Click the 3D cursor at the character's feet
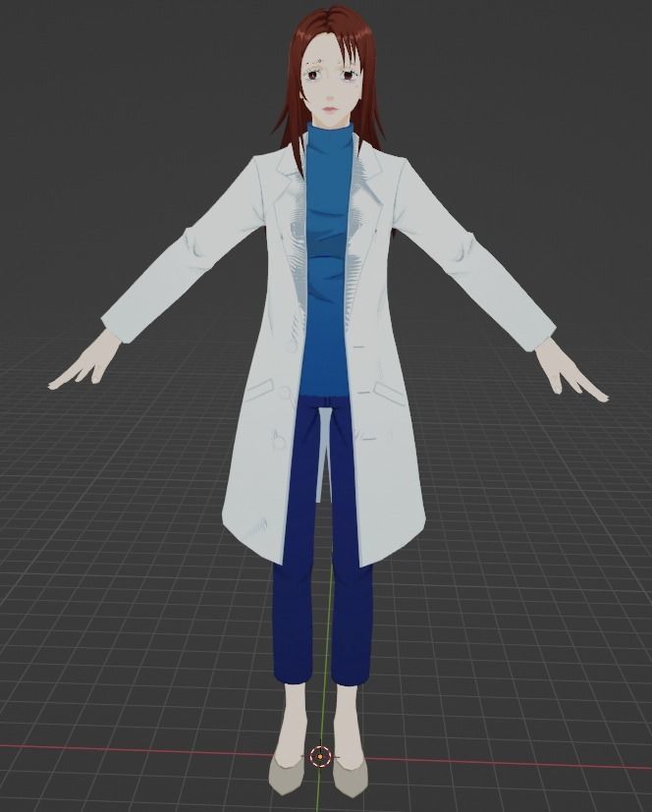This screenshot has width=652, height=812. tap(320, 756)
